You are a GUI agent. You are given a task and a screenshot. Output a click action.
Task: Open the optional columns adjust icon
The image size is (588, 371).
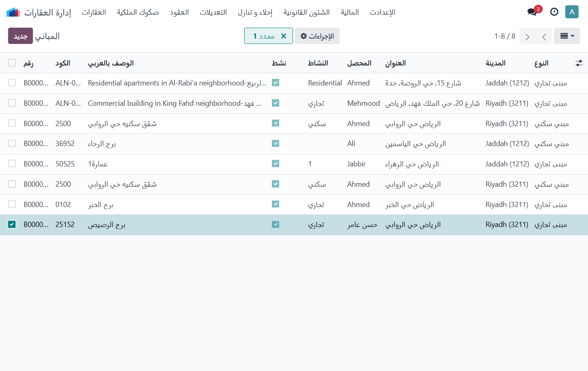[x=579, y=63]
